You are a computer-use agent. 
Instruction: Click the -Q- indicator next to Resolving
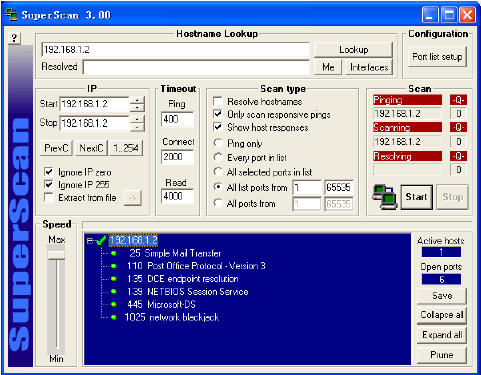(x=458, y=156)
